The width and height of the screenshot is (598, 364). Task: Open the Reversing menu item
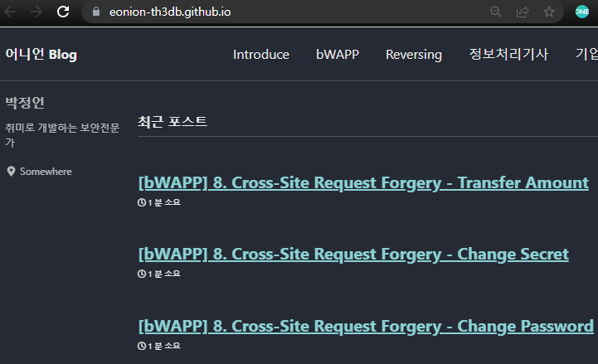click(x=414, y=55)
